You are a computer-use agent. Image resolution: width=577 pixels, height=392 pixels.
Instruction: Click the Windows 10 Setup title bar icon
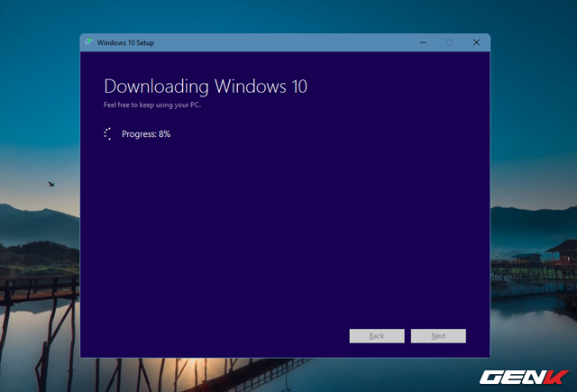[89, 42]
